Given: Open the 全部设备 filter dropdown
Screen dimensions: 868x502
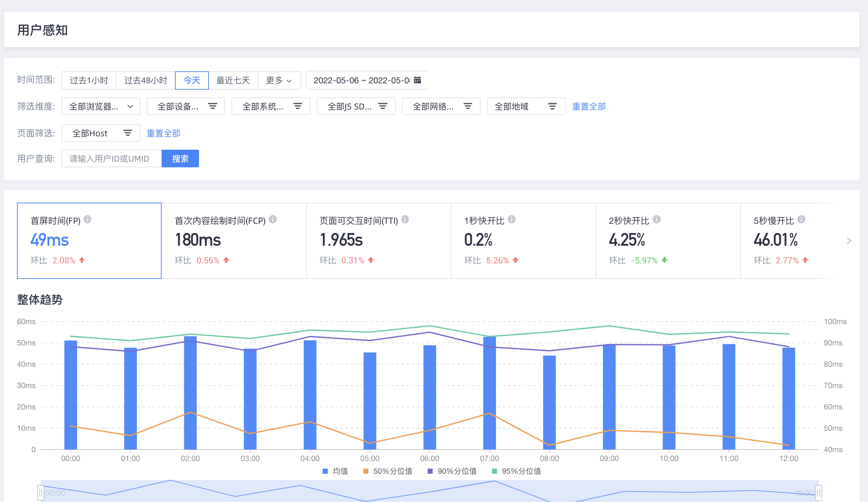Looking at the screenshot, I should pos(186,106).
